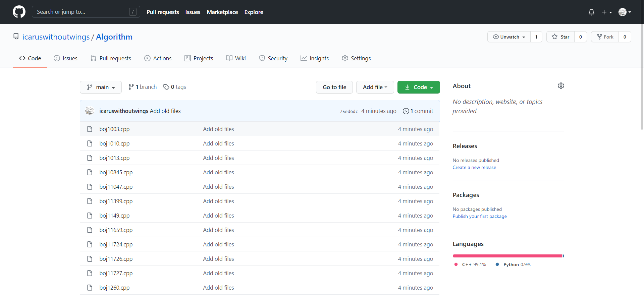The width and height of the screenshot is (644, 298).
Task: Click the file icon beside boj11727.cpp
Action: (90, 273)
